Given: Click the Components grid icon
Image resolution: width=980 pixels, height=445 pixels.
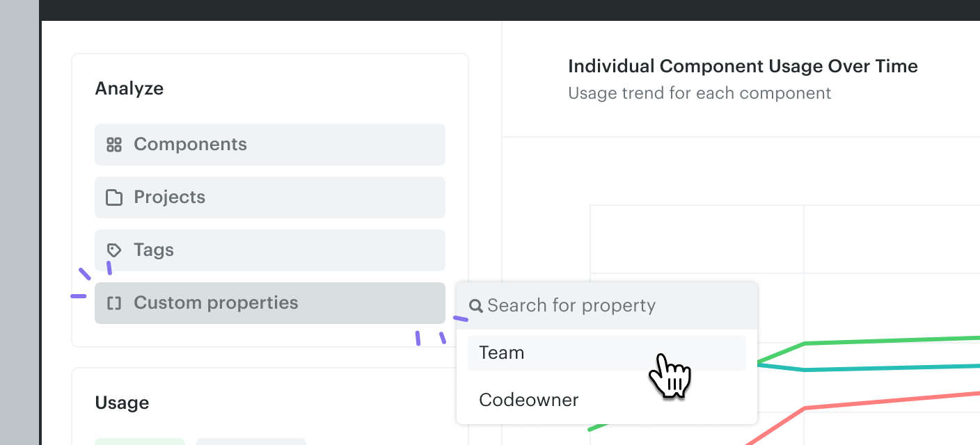Looking at the screenshot, I should pos(114,145).
